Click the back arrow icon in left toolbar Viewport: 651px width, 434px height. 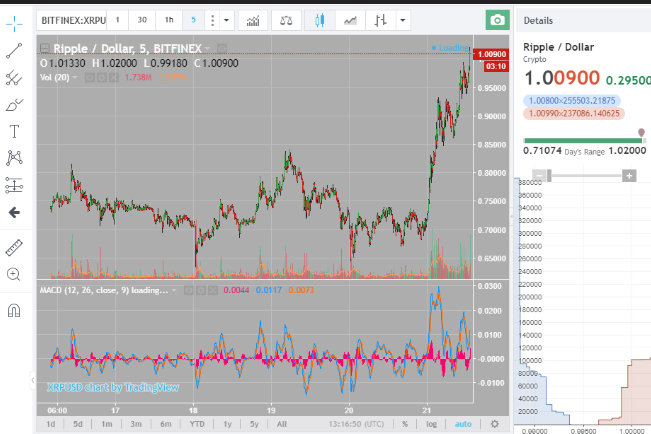(x=14, y=213)
